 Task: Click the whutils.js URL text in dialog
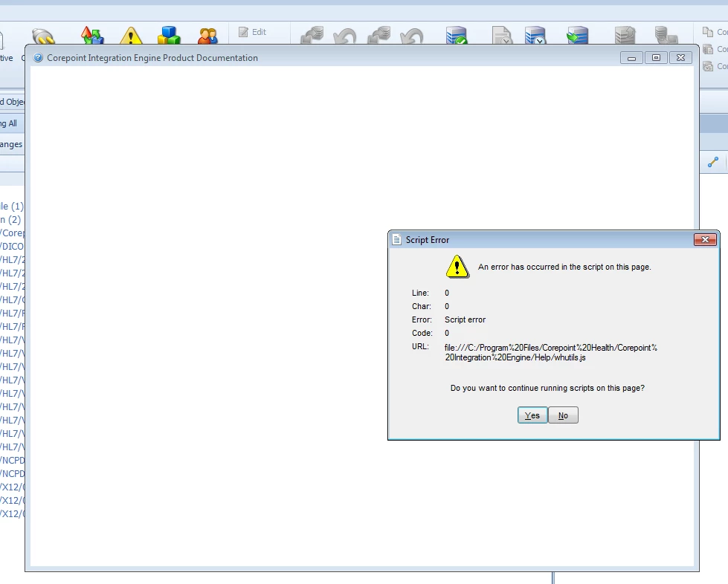click(550, 352)
